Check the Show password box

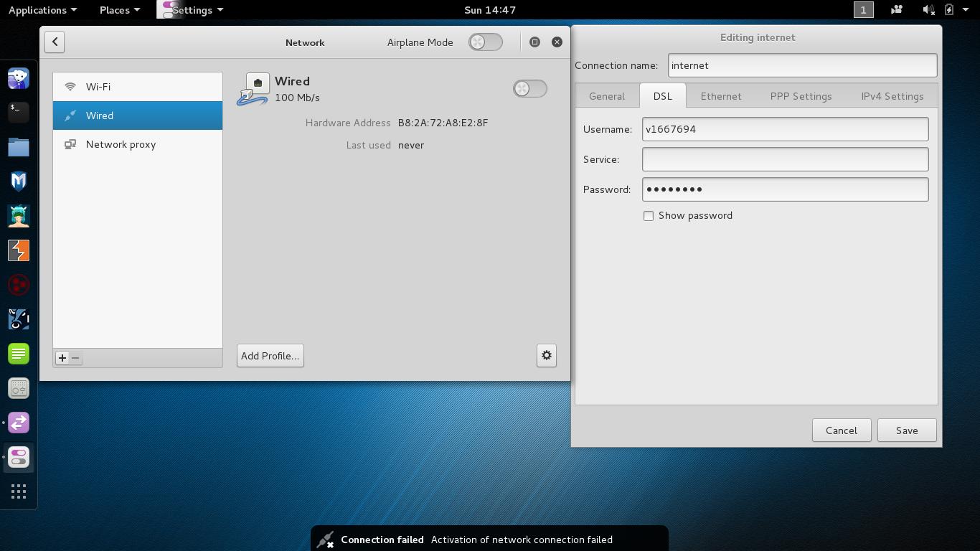coord(649,216)
